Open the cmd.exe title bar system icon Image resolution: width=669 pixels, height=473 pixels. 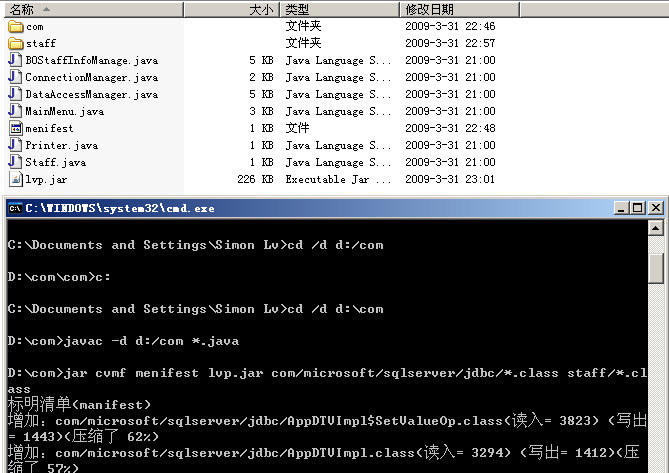(x=15, y=208)
